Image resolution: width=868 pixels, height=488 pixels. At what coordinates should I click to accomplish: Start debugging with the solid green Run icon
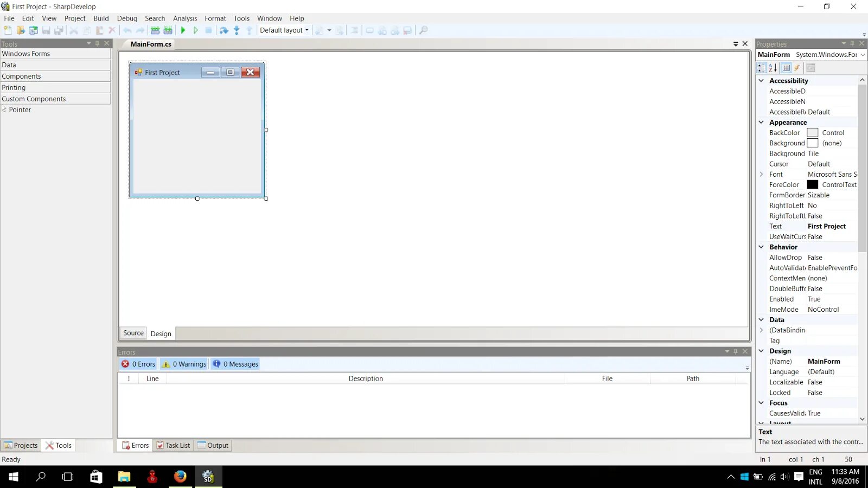pyautogui.click(x=183, y=30)
